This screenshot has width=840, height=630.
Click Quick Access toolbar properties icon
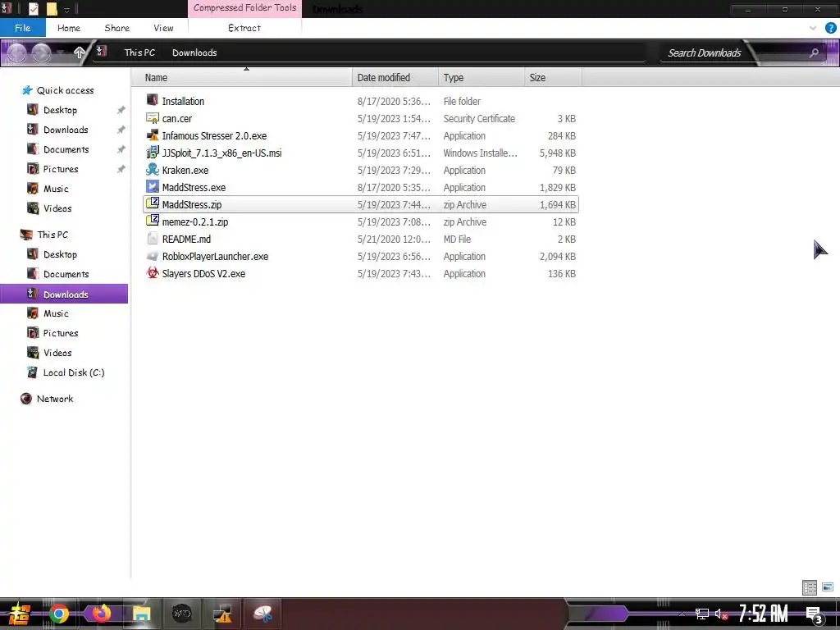click(33, 9)
